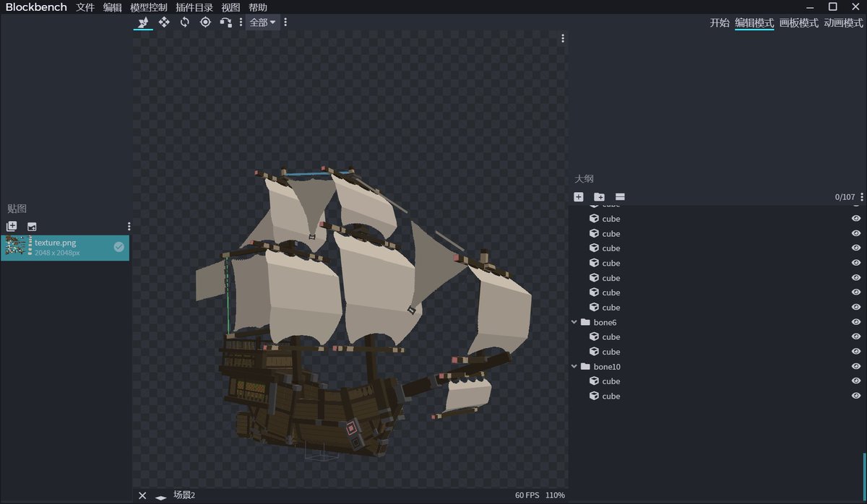Collapse the bone6 group in the outliner

coord(574,322)
